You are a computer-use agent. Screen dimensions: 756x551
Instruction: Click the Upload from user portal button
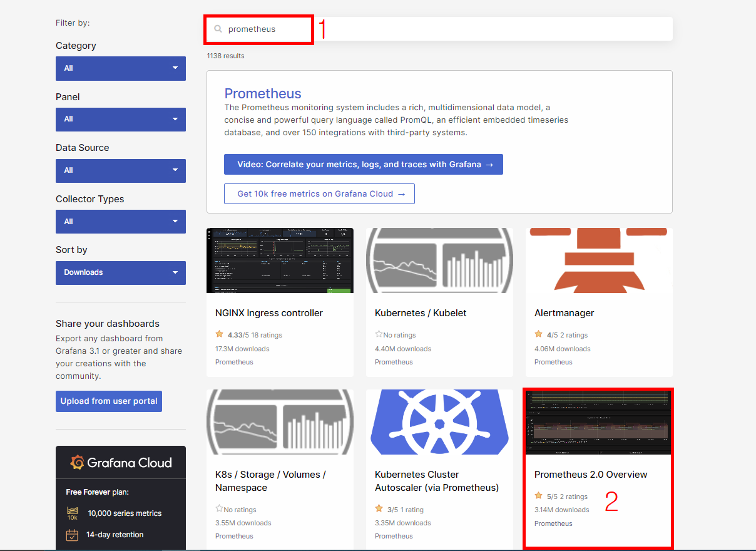tap(109, 401)
